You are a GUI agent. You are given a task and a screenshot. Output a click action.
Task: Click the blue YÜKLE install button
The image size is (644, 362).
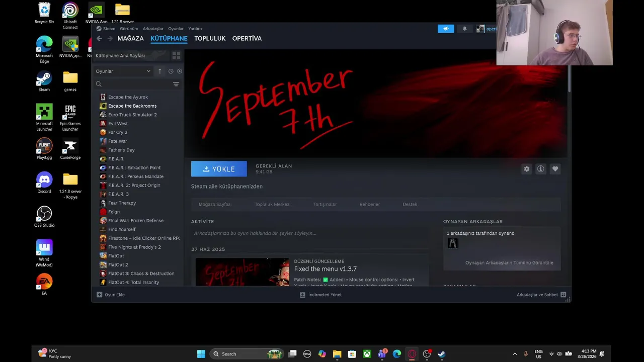pos(219,169)
